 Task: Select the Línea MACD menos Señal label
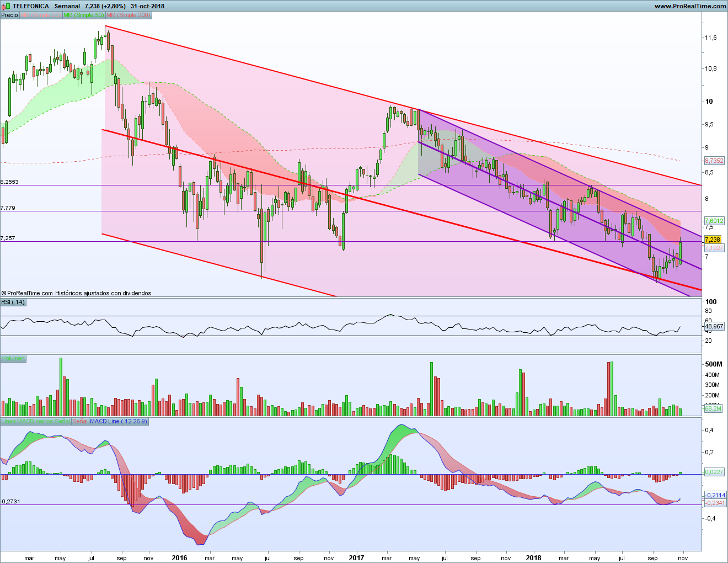35,422
